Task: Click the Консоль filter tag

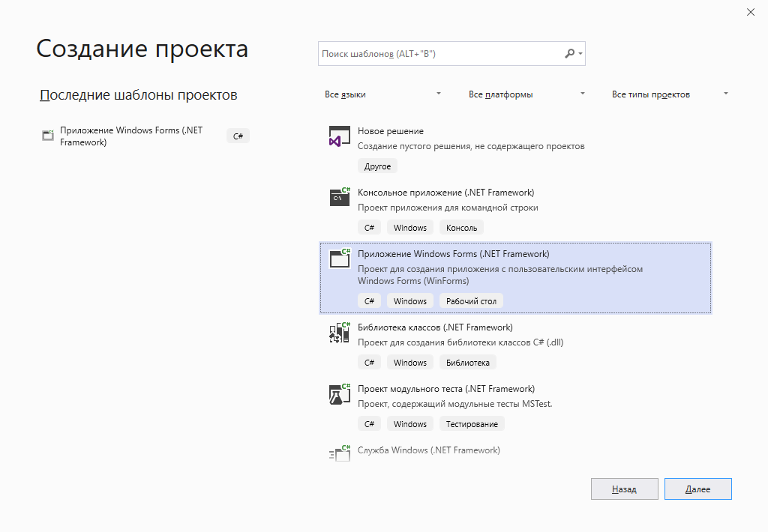Action: point(461,227)
